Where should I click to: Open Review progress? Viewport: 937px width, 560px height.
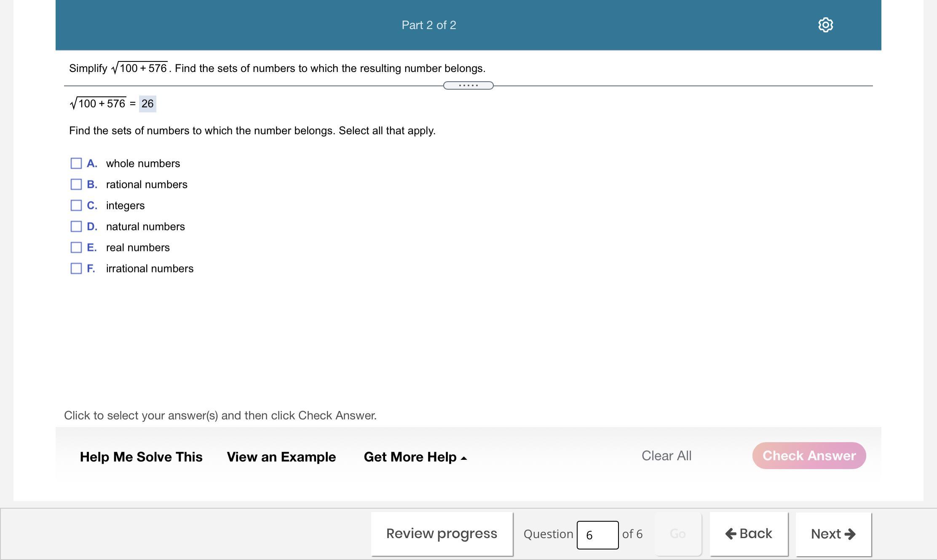pyautogui.click(x=442, y=533)
